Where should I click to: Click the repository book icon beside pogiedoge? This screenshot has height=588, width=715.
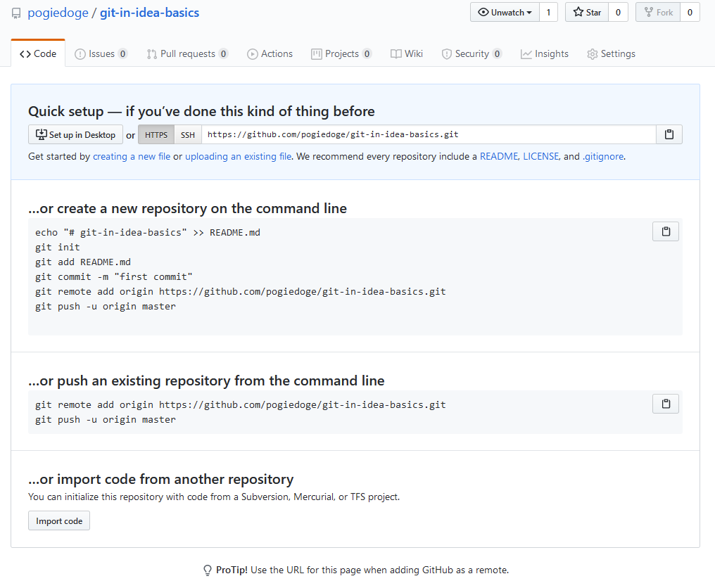pyautogui.click(x=16, y=13)
